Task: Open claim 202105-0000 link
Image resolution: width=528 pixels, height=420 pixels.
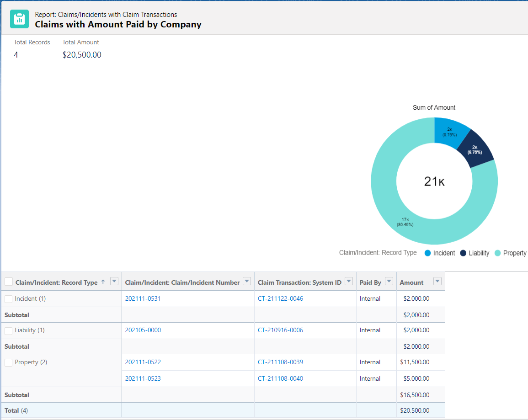Action: click(x=143, y=330)
